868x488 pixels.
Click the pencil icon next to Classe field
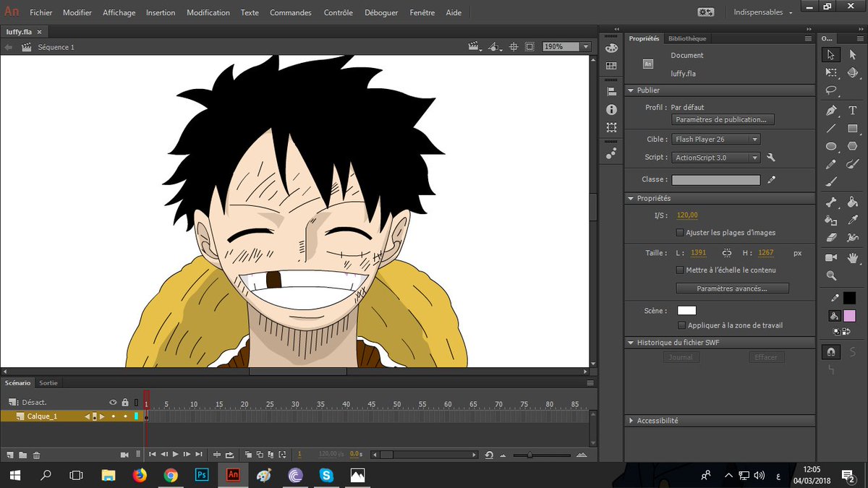[771, 179]
